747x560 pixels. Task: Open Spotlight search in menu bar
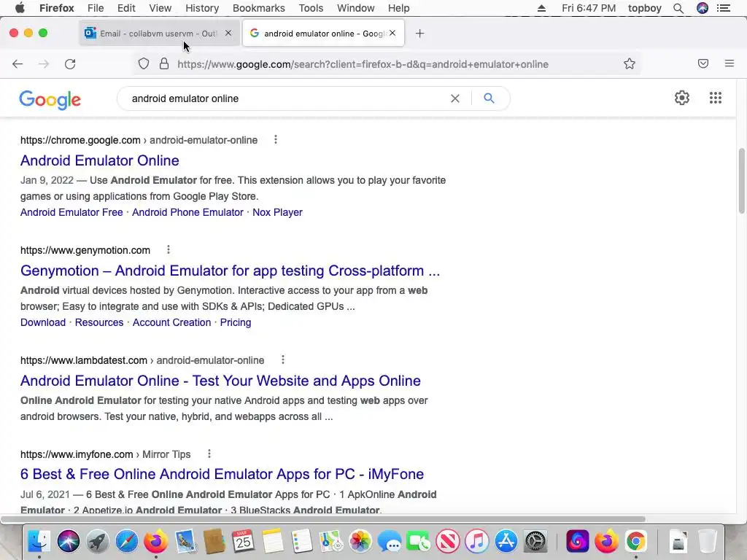click(678, 8)
